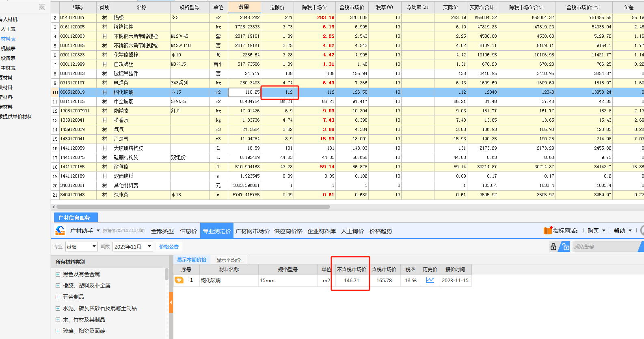Viewport: 644px width, 339px height.
Task: Click the 广材助手 logo icon
Action: tap(61, 230)
